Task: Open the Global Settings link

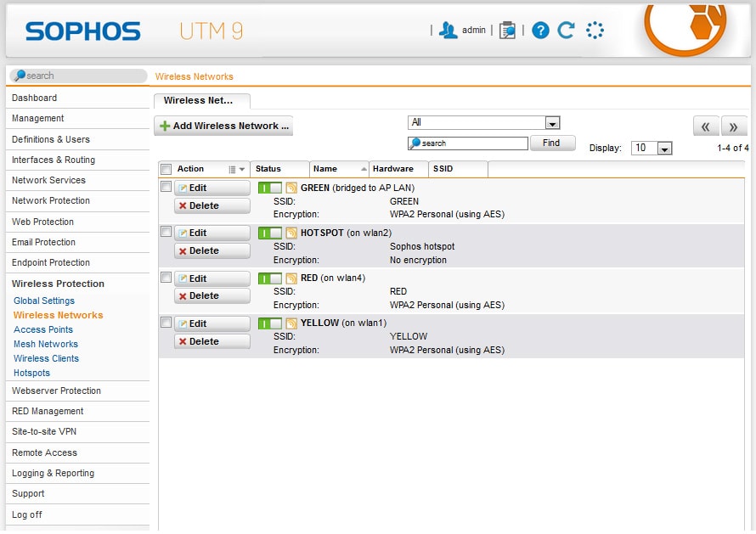Action: tap(44, 301)
